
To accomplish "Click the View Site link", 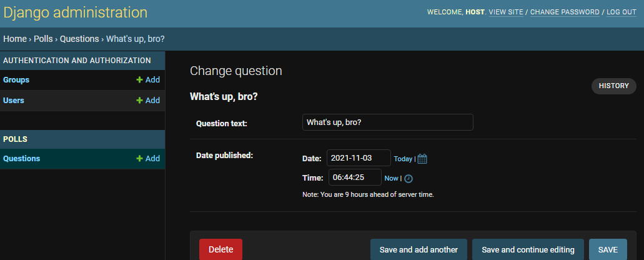I will click(x=506, y=12).
